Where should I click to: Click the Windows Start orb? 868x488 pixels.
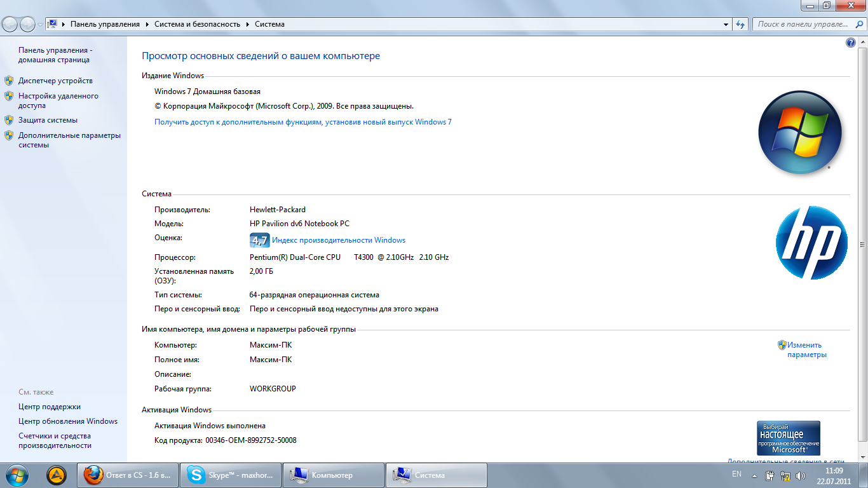click(16, 475)
